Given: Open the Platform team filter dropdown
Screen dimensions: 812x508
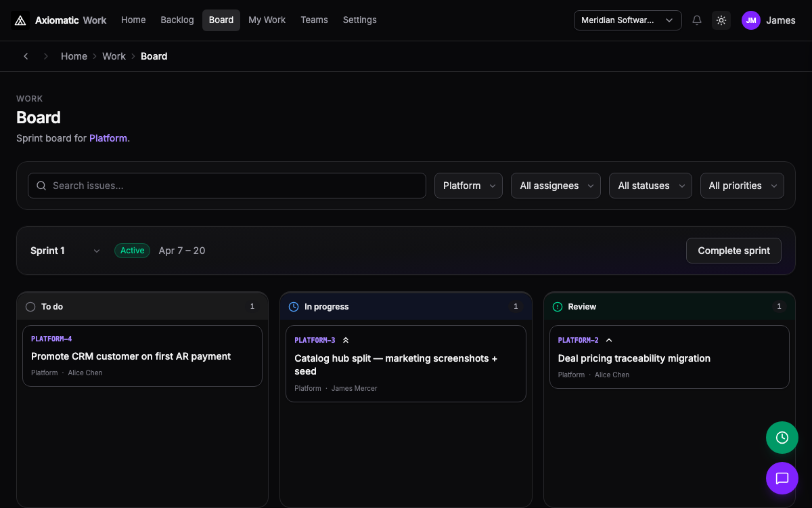Looking at the screenshot, I should pyautogui.click(x=468, y=186).
